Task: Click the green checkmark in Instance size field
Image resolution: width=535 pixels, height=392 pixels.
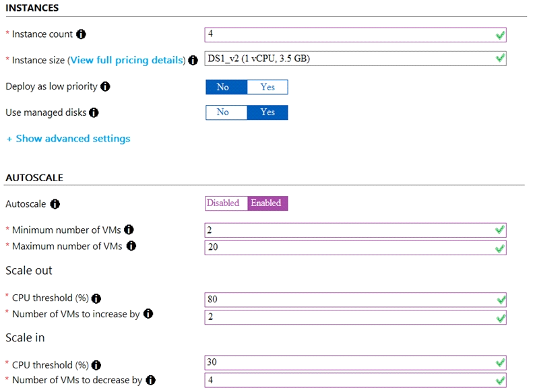Action: click(500, 58)
